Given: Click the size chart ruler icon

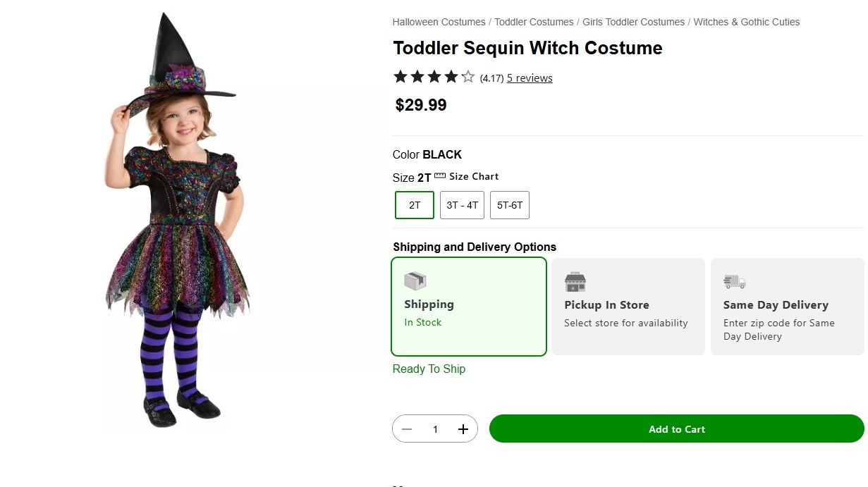Looking at the screenshot, I should click(x=440, y=176).
